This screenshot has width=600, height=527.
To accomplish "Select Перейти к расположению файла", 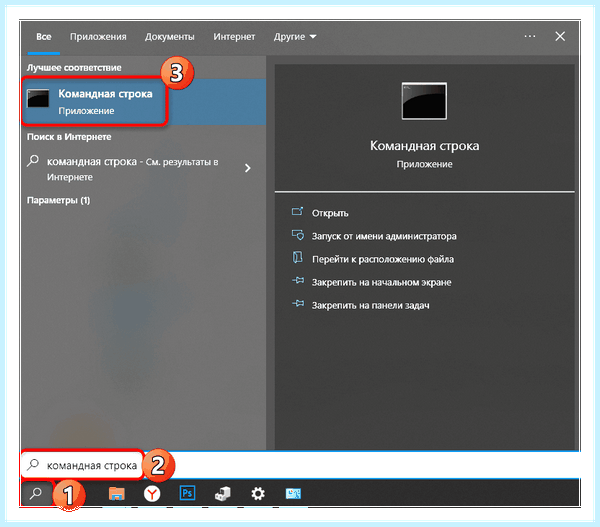I will tap(383, 259).
